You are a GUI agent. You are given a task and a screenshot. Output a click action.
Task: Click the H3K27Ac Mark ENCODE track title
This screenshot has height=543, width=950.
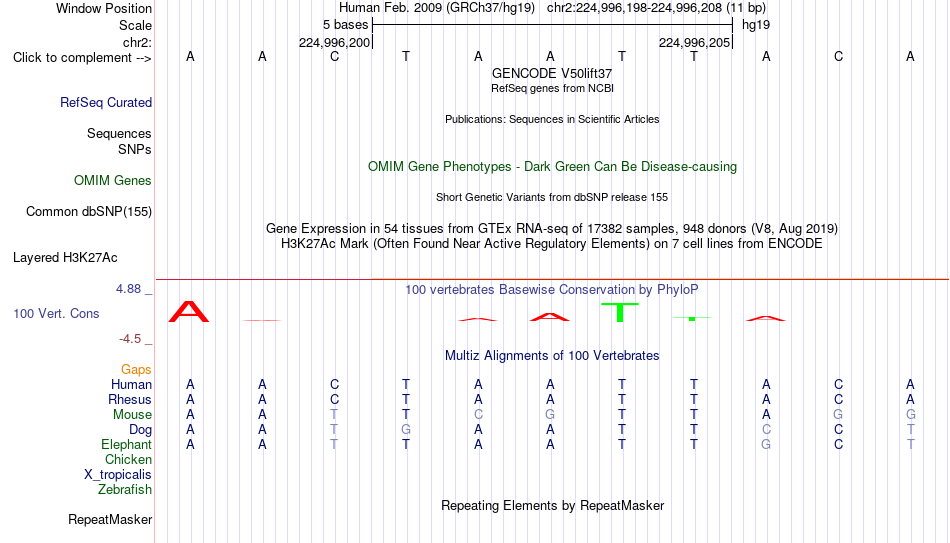[x=552, y=244]
